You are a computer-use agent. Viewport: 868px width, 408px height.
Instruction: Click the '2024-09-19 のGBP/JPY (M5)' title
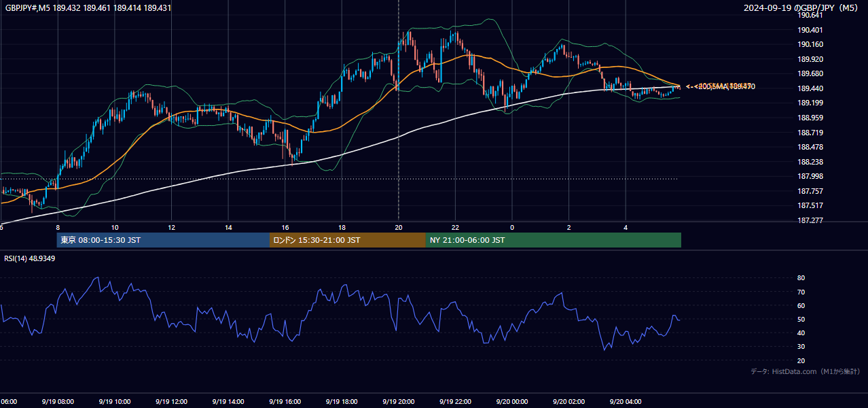801,7
